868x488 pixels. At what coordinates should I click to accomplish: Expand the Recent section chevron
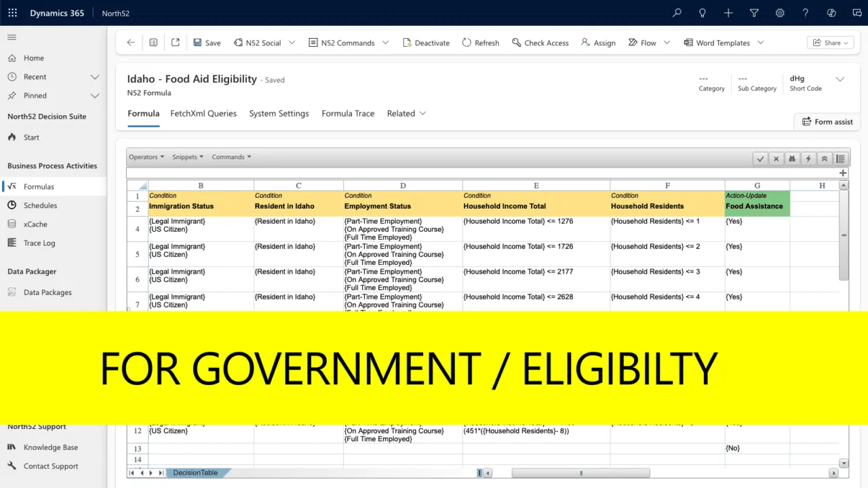click(x=94, y=77)
